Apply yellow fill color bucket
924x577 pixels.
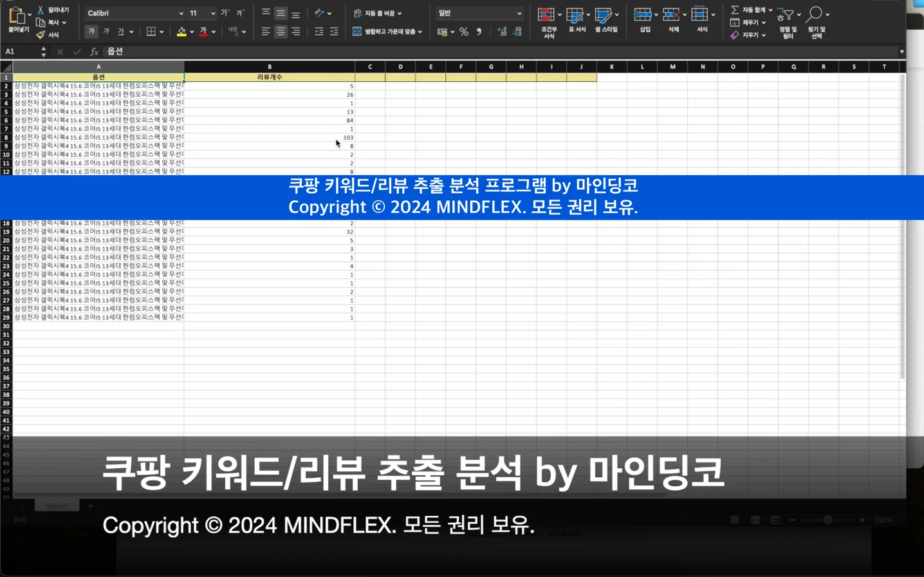point(181,32)
